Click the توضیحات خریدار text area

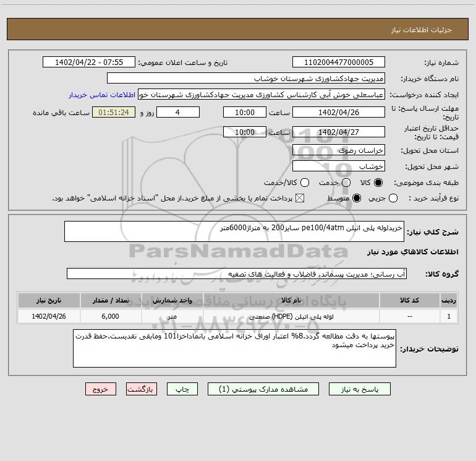coord(234,348)
